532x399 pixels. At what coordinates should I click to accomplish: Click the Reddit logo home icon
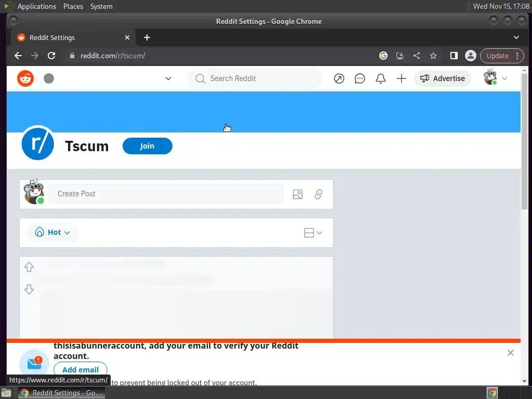[x=25, y=79]
